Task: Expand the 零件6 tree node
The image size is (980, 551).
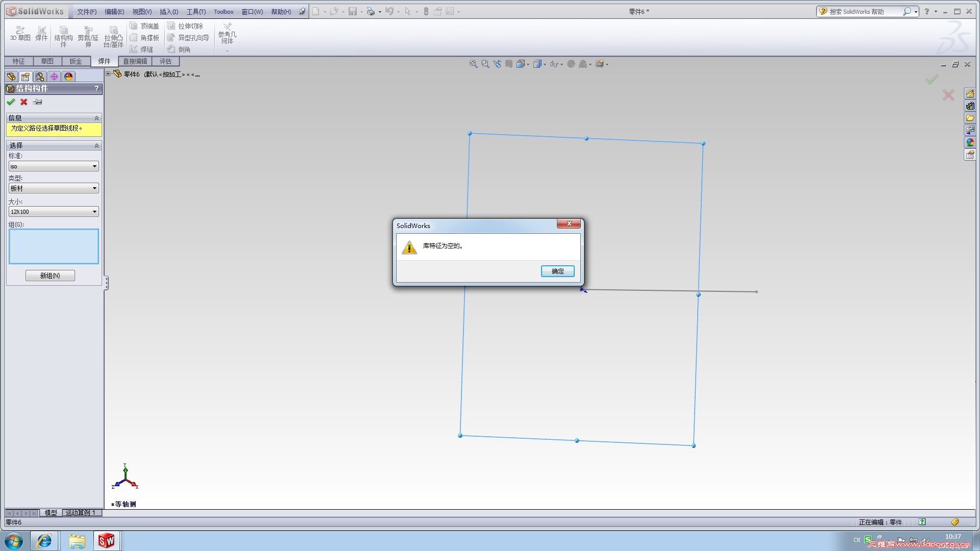Action: 108,74
